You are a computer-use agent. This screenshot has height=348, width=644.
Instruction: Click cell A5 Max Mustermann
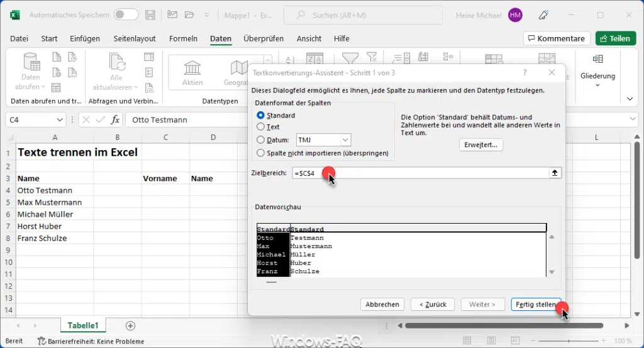(55, 202)
